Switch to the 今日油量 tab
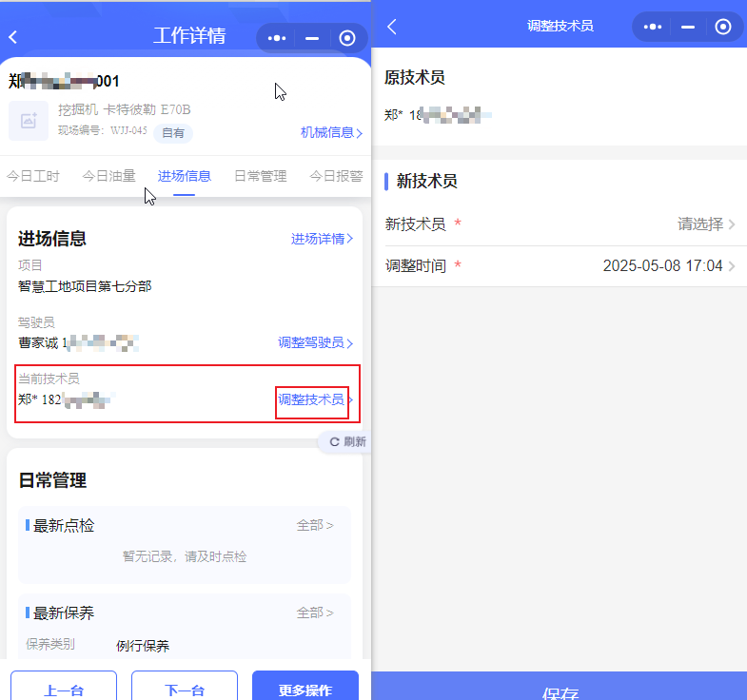The height and width of the screenshot is (700, 747). tap(108, 176)
